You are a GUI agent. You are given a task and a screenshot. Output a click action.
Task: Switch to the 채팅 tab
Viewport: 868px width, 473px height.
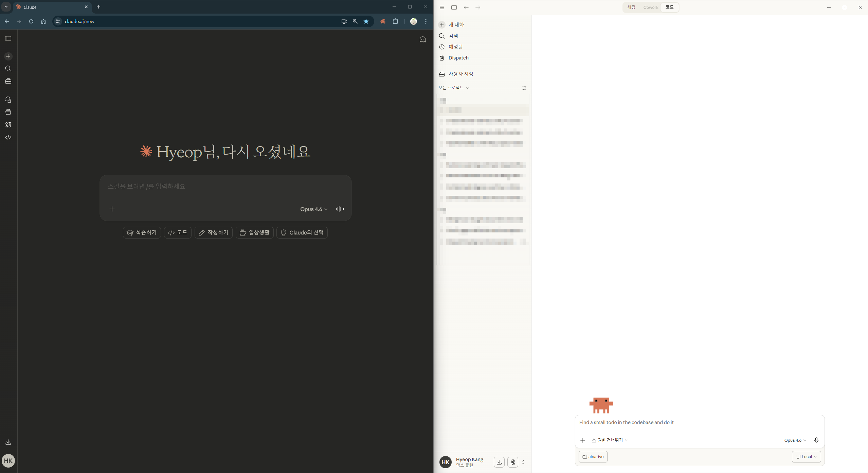[x=631, y=7]
